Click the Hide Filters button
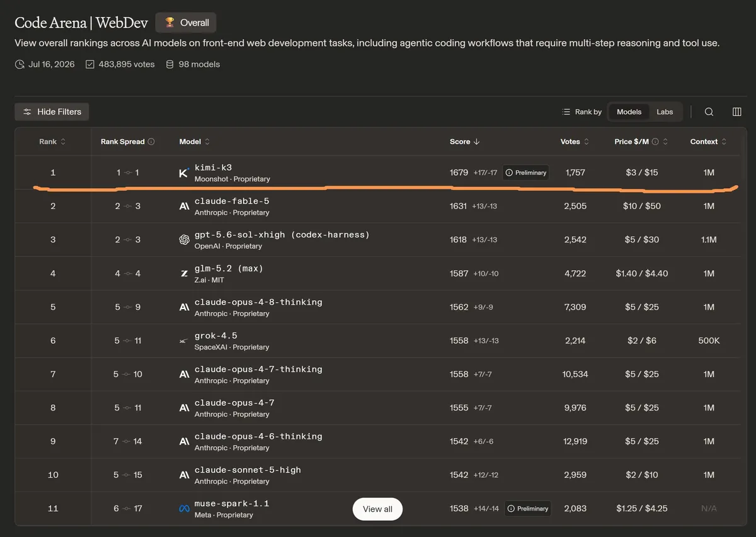The image size is (756, 537). (52, 111)
